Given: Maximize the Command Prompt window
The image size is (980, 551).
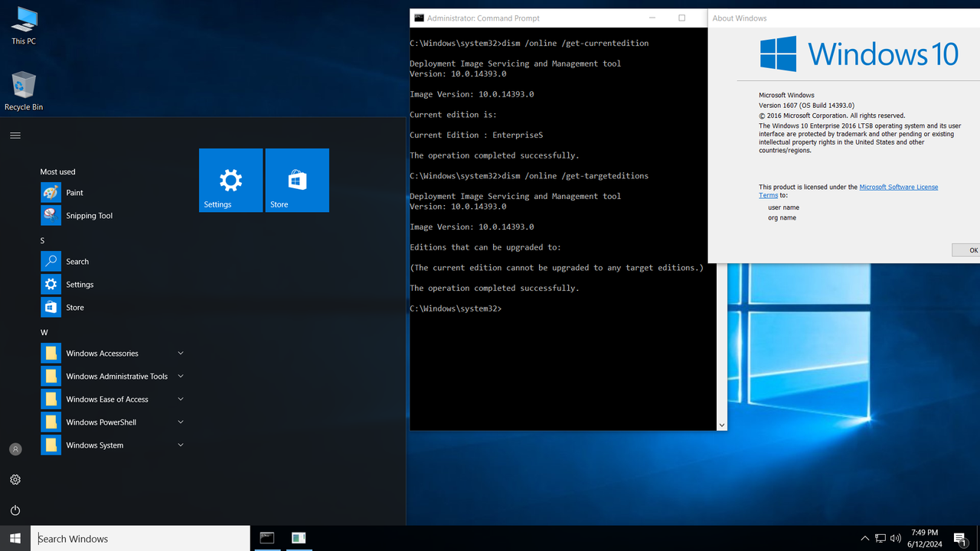Looking at the screenshot, I should (681, 18).
